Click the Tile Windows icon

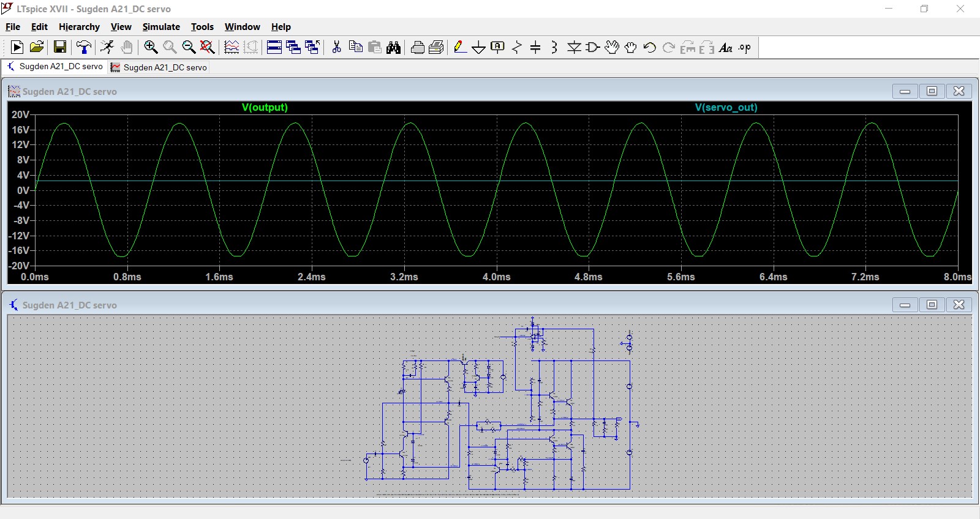274,47
